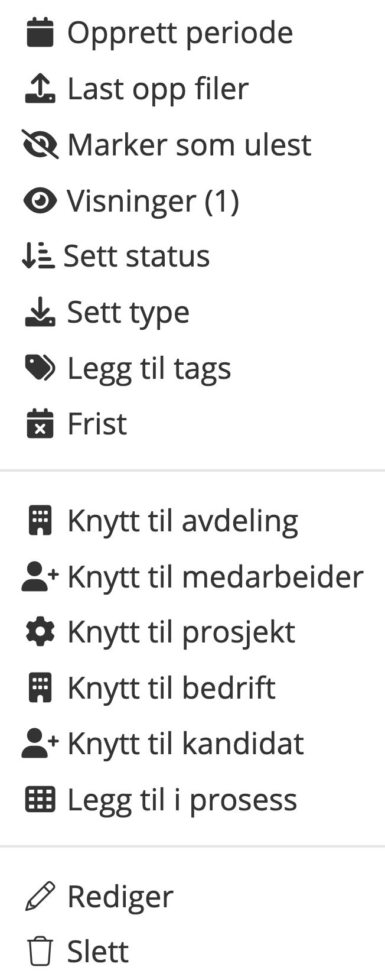The image size is (385, 980).
Task: Choose Knytt til avdeling
Action: pyautogui.click(x=182, y=521)
